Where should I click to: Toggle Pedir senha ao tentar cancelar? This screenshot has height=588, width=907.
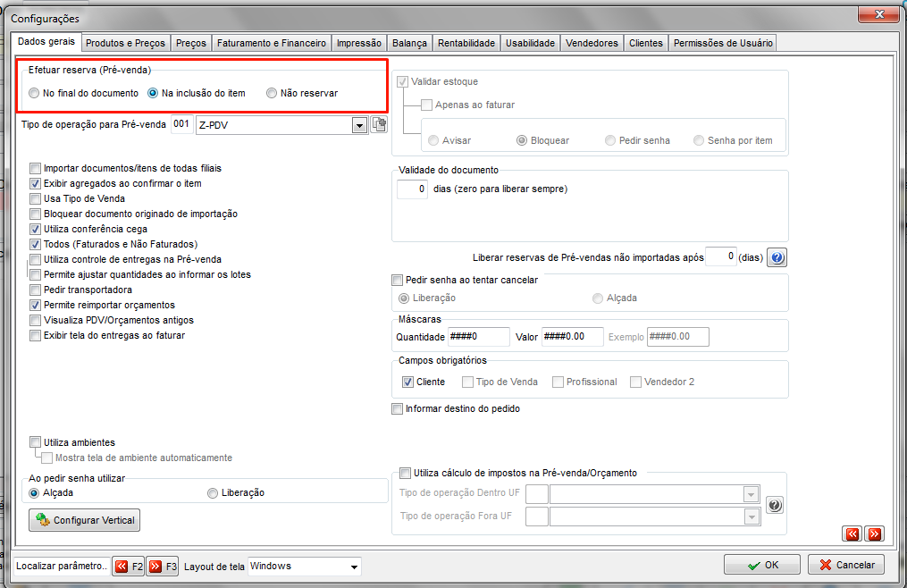(397, 280)
